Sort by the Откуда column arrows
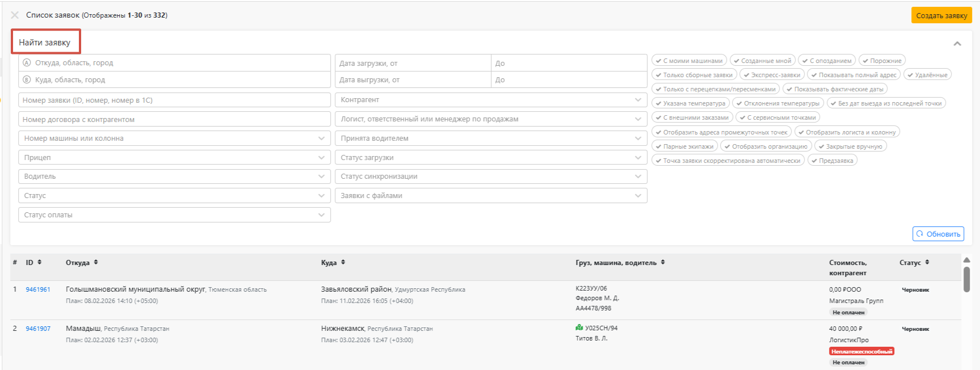Image resolution: width=980 pixels, height=370 pixels. point(96,262)
